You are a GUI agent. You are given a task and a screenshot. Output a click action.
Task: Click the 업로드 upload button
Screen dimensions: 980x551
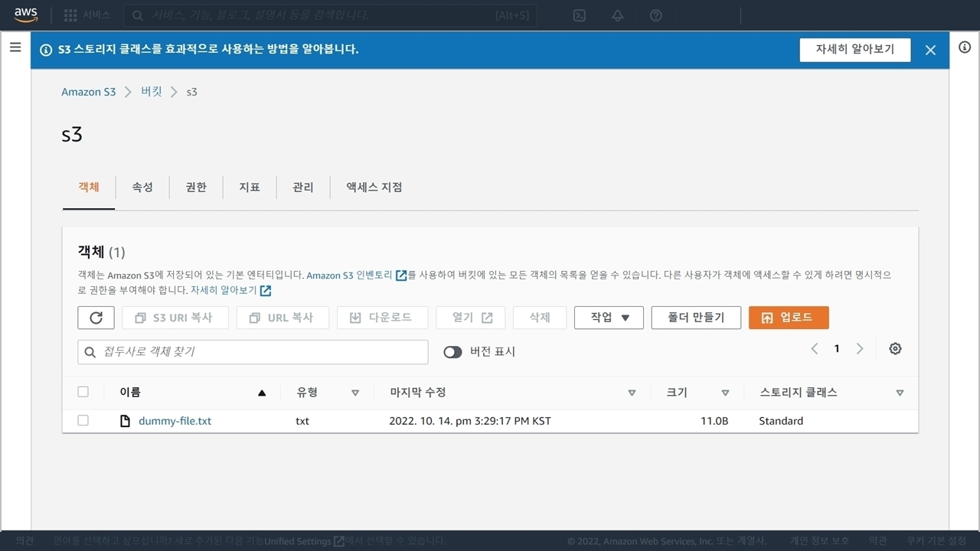coord(789,318)
